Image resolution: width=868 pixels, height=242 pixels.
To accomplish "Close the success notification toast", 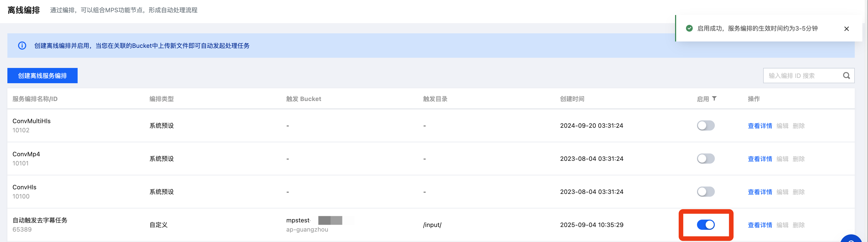I will tap(846, 29).
